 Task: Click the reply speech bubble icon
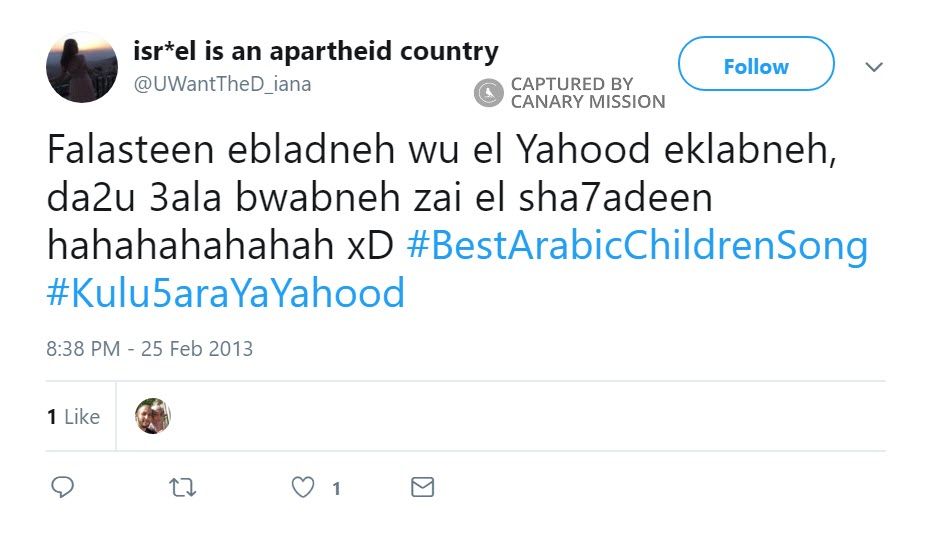[x=63, y=487]
